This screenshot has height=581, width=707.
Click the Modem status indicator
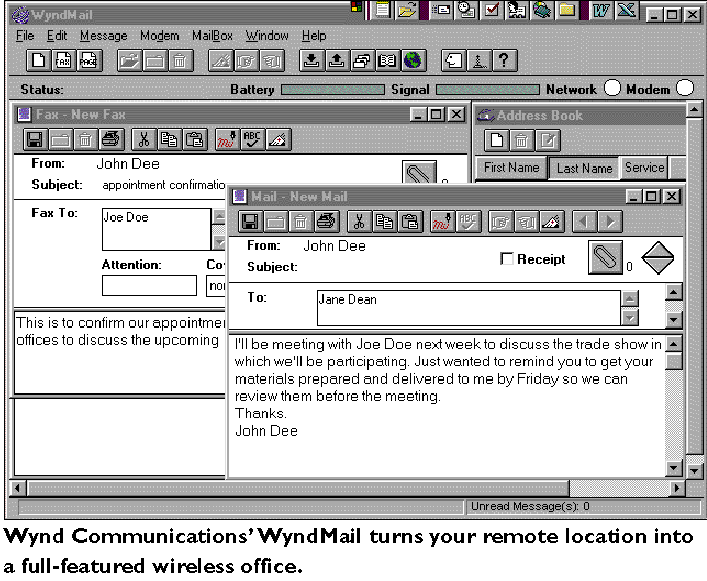coord(685,88)
